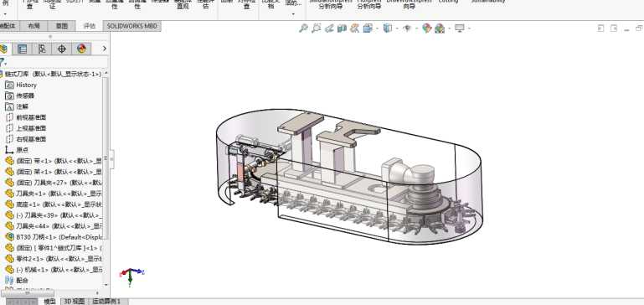Image resolution: width=644 pixels, height=305 pixels.
Task: Click the Display Style icon
Action: [387, 28]
